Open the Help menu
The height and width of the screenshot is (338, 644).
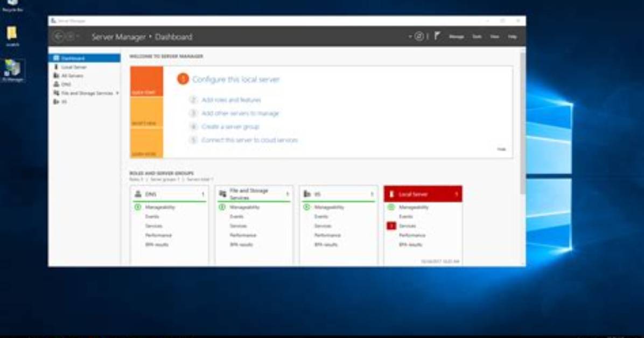512,37
